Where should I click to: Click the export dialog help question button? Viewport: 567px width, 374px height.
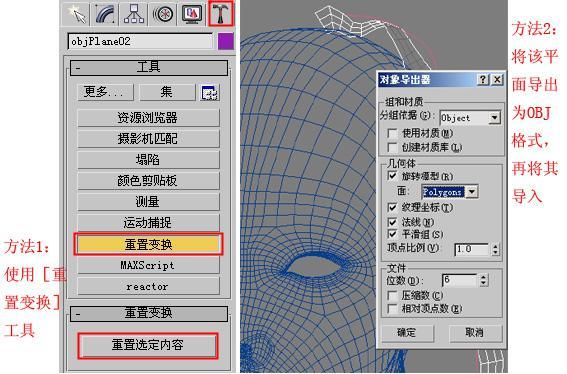click(x=483, y=80)
